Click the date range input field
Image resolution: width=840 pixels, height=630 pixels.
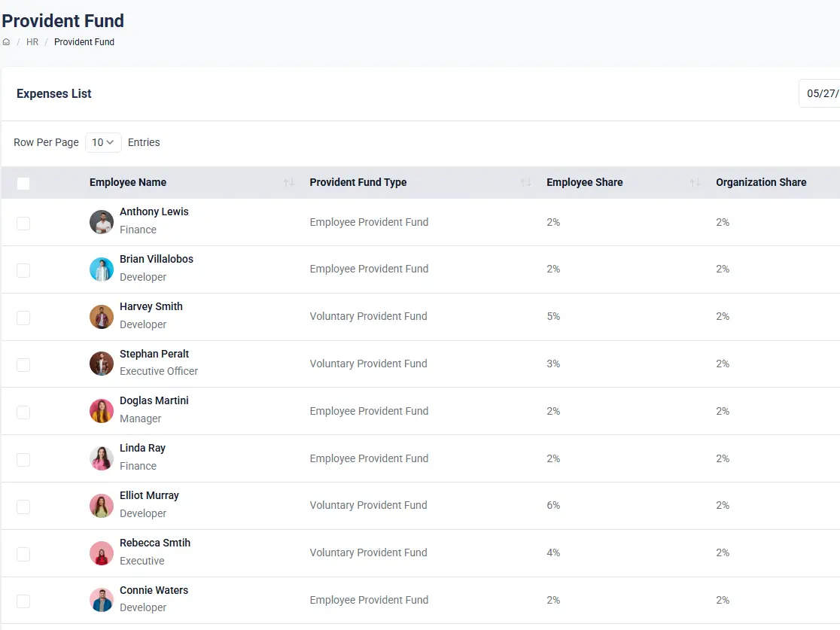coord(820,94)
